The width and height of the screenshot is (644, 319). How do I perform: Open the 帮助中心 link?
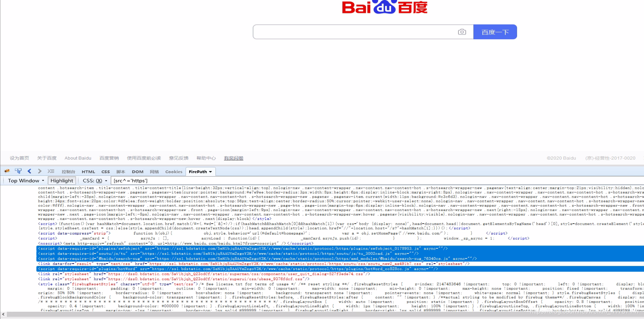pyautogui.click(x=206, y=158)
